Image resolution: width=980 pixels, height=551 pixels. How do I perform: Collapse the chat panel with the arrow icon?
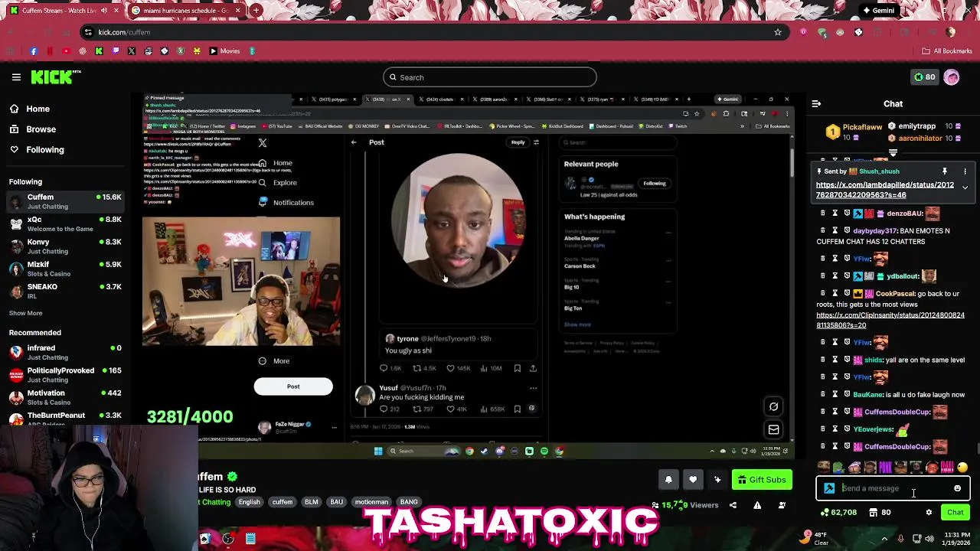pyautogui.click(x=816, y=103)
